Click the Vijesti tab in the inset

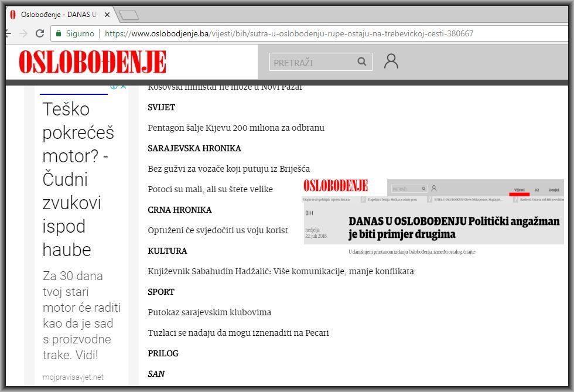tap(519, 190)
